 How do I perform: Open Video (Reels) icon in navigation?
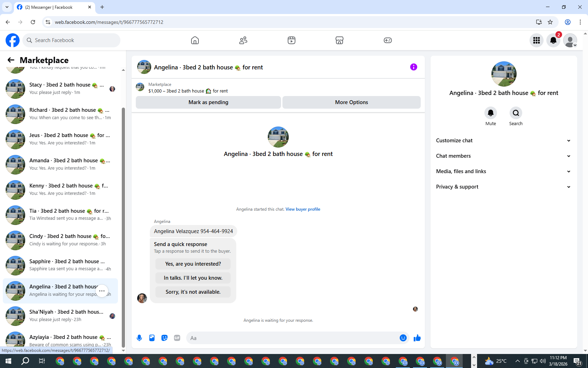click(x=292, y=40)
